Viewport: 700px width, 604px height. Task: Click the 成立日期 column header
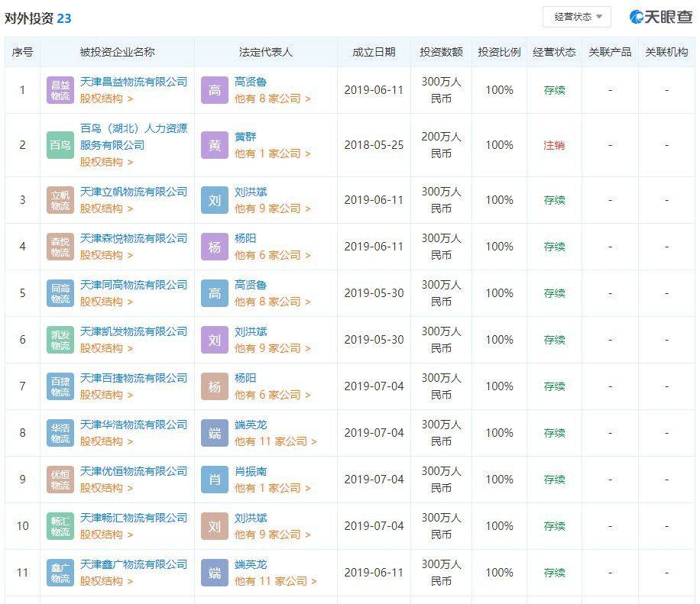(374, 52)
